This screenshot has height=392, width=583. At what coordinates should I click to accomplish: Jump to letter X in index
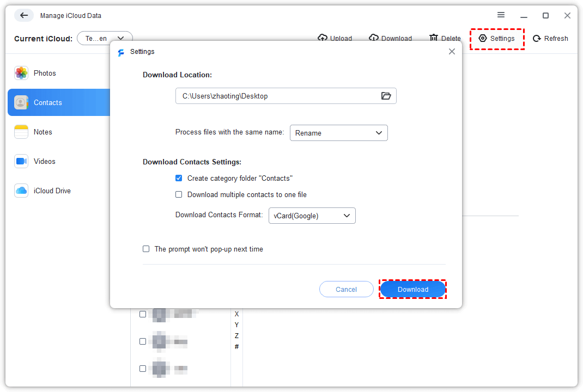pyautogui.click(x=237, y=314)
